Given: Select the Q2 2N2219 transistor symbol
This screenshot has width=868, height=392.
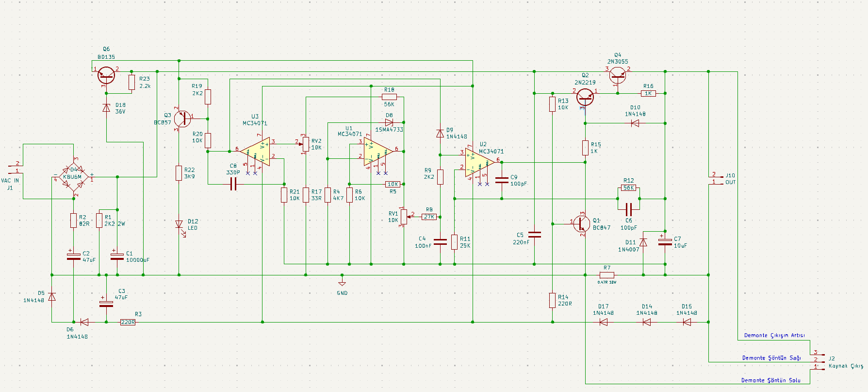Looking at the screenshot, I should pos(585,97).
